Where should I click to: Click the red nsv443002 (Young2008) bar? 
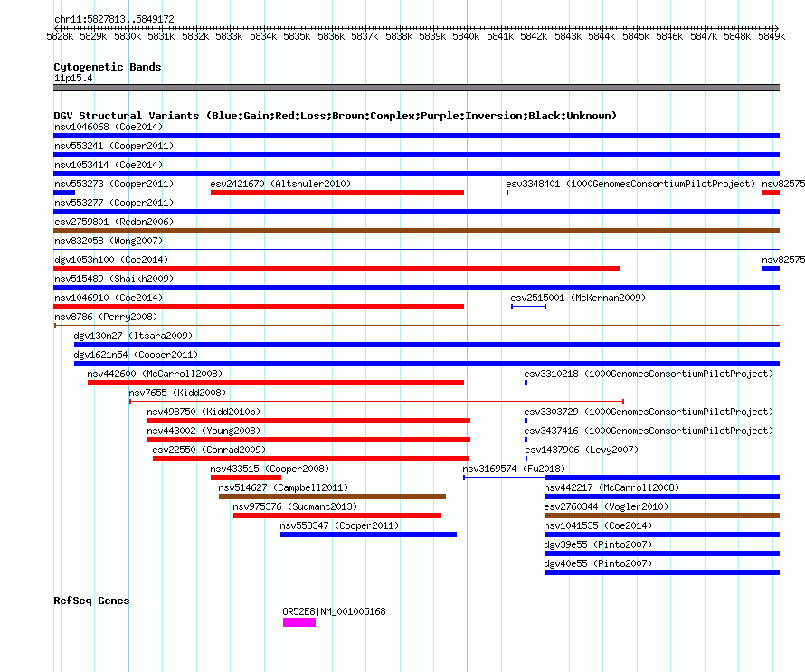coord(308,440)
